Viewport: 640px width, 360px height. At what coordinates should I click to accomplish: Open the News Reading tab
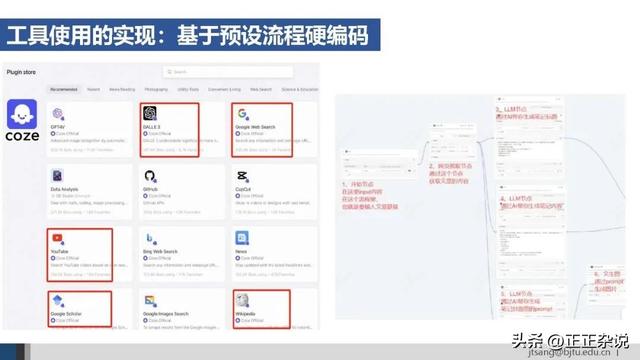tap(122, 89)
